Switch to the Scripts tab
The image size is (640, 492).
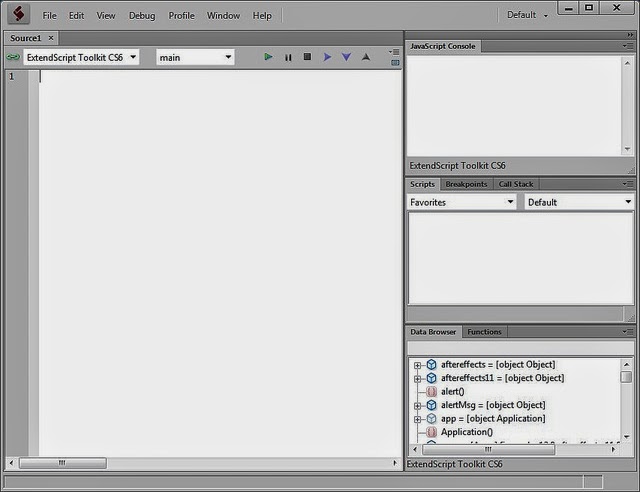tap(422, 184)
